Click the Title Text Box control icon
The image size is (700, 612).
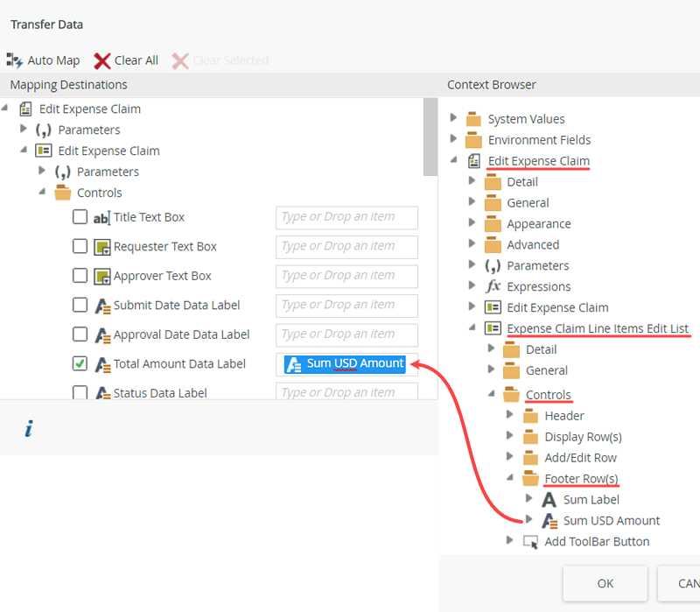point(101,217)
